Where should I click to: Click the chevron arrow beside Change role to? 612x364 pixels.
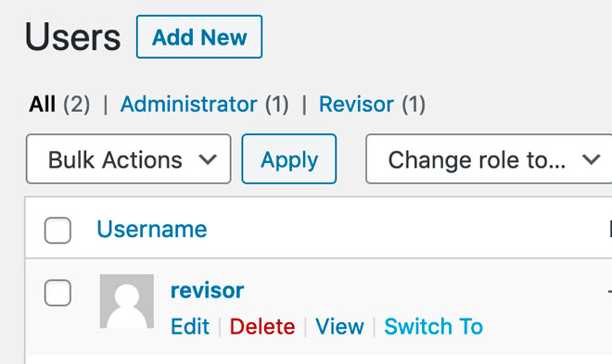(591, 159)
